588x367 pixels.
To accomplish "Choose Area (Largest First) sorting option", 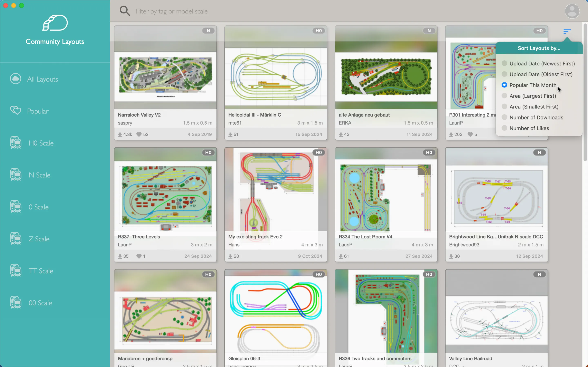I will click(x=533, y=96).
